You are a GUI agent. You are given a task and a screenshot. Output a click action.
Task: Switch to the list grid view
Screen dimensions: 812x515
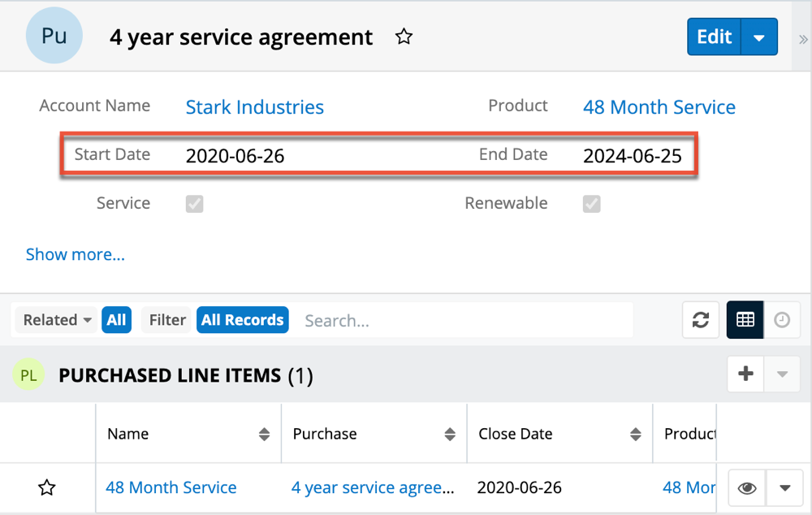[745, 320]
